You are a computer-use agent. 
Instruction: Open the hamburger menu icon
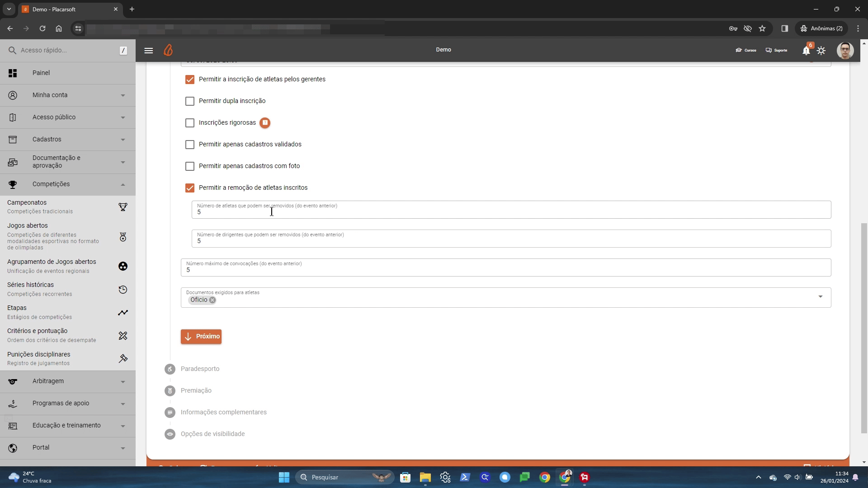point(148,50)
